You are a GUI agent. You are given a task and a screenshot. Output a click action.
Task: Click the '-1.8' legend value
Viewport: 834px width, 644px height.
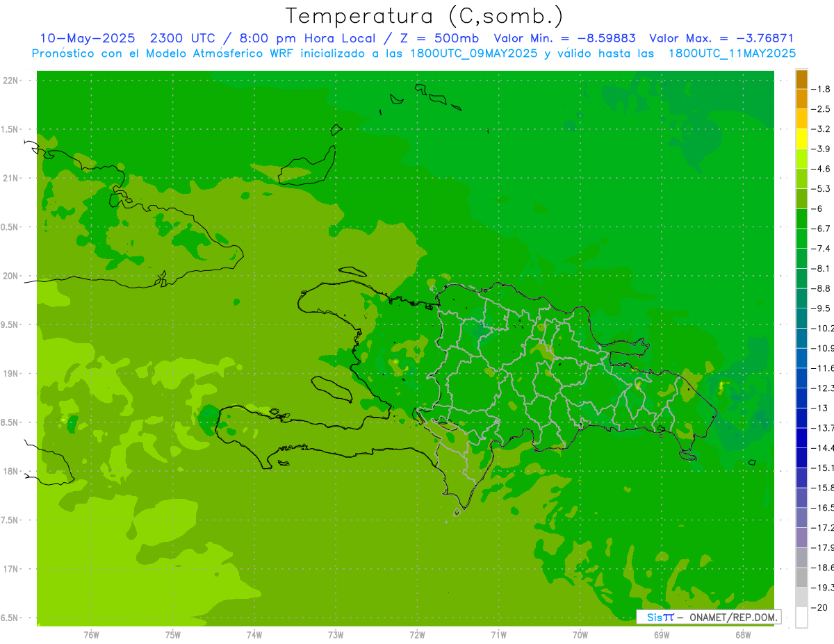[822, 89]
